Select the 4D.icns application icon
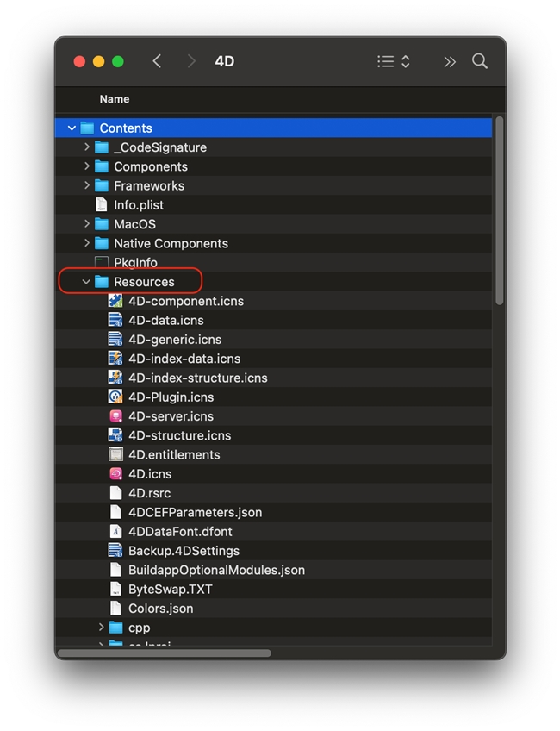The image size is (560, 731). [115, 474]
